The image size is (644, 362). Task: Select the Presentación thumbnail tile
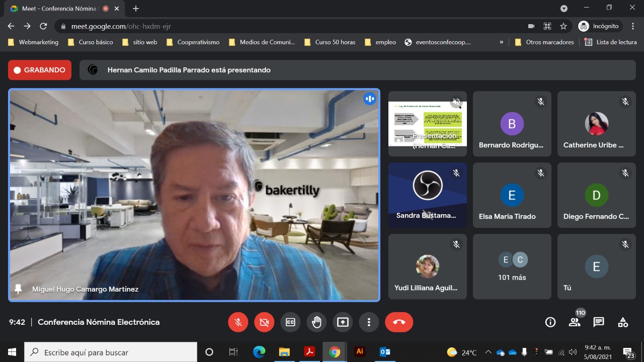tap(427, 124)
